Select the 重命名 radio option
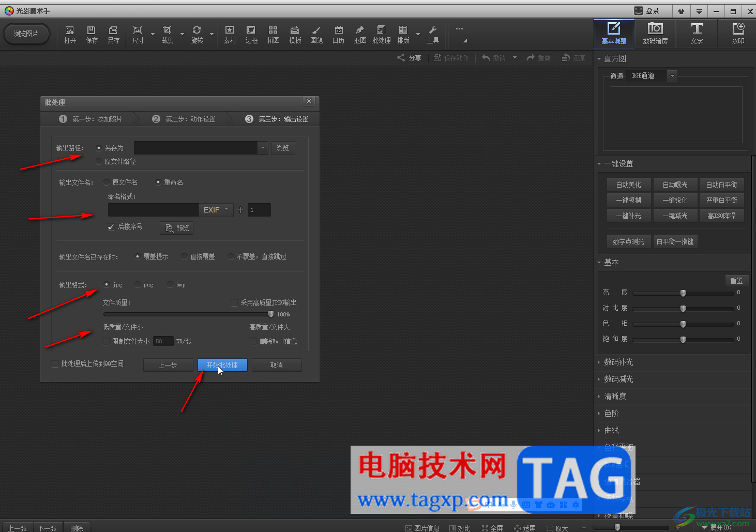Screen dimensions: 756x532 (158, 182)
